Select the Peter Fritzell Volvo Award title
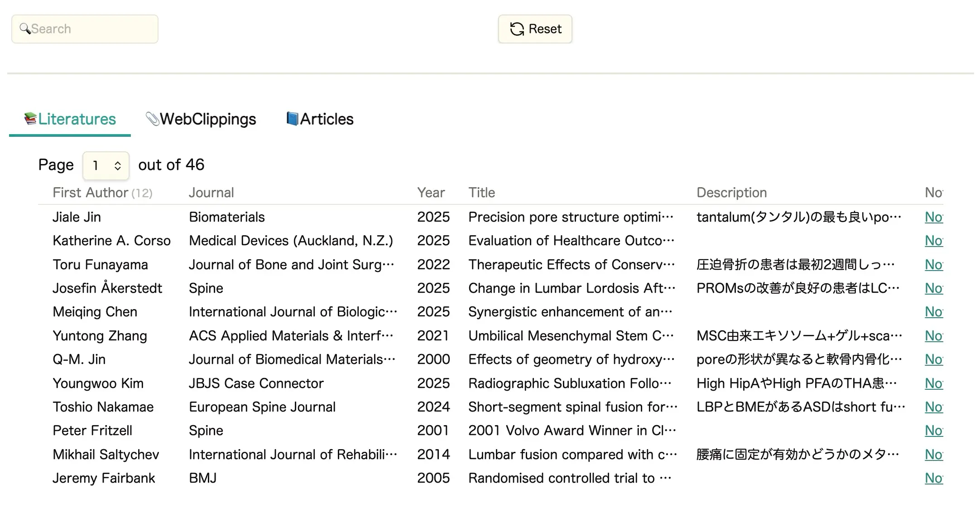 pyautogui.click(x=572, y=431)
